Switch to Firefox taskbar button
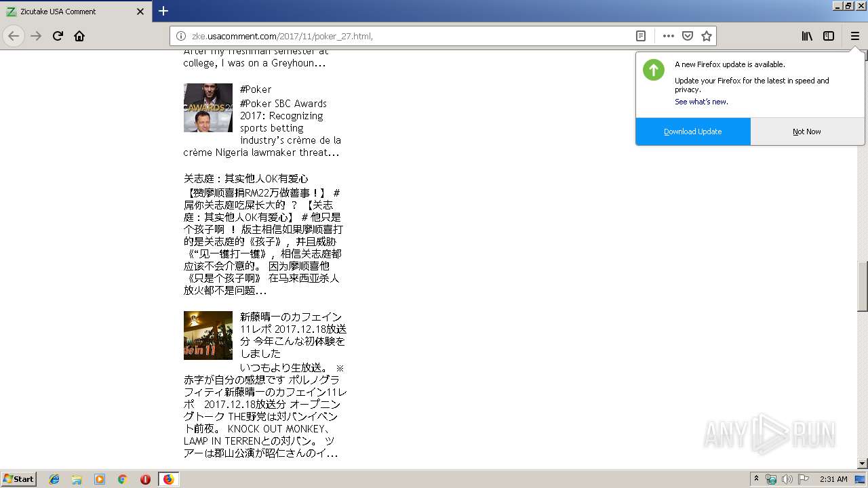 pyautogui.click(x=168, y=479)
